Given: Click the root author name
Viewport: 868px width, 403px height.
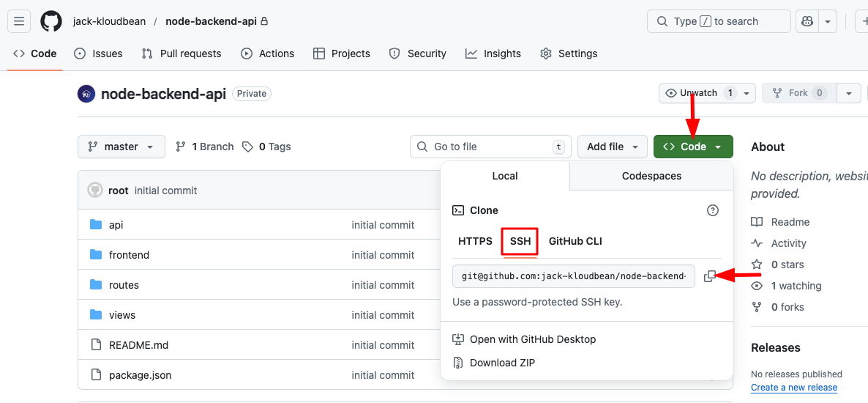Looking at the screenshot, I should (119, 191).
